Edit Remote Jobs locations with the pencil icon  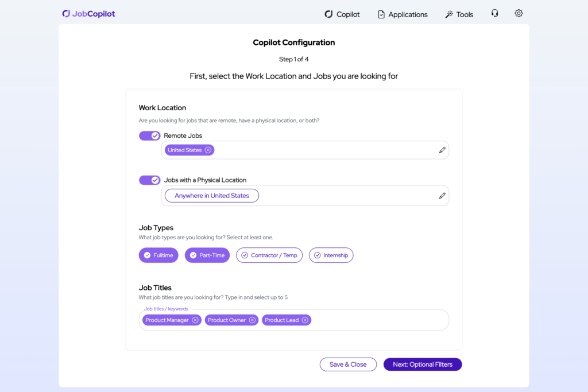point(442,149)
